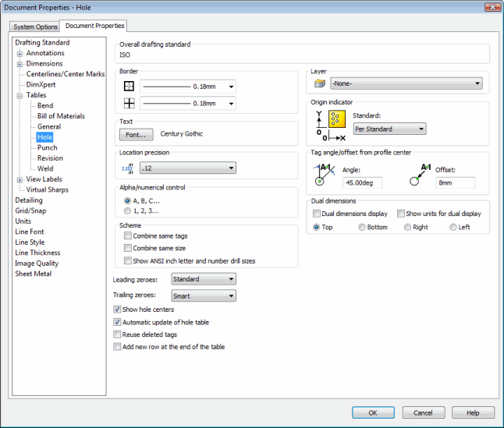The height and width of the screenshot is (428, 504).
Task: Expand the View Labels tree node
Action: tap(20, 180)
